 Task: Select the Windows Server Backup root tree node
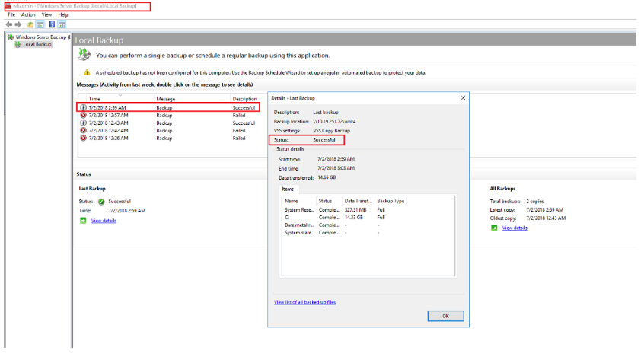tap(43, 37)
